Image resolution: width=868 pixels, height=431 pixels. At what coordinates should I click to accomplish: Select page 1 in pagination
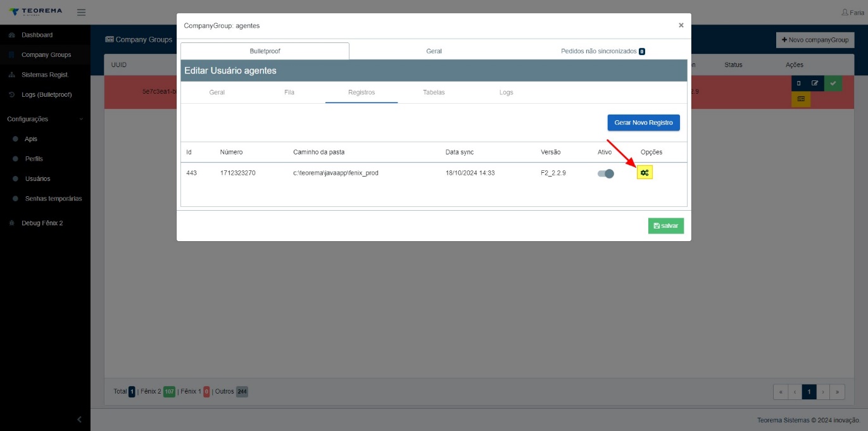pos(808,392)
